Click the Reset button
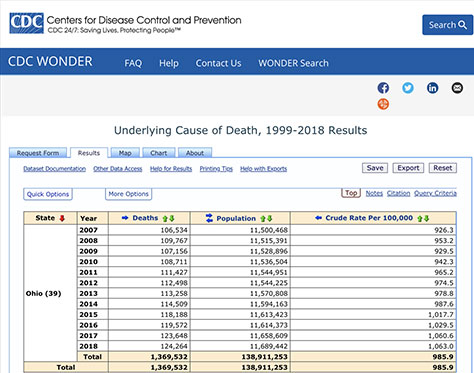Viewport: 474px width, 373px height. [443, 168]
